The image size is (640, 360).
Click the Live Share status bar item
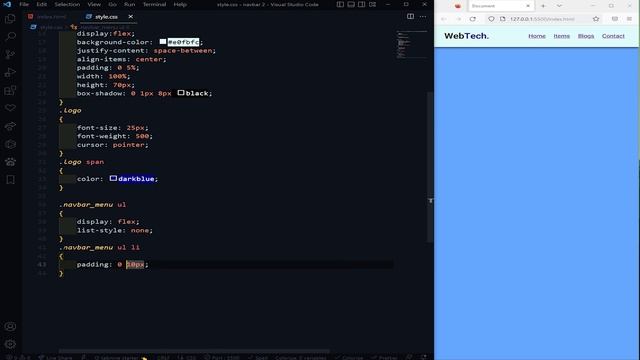(x=56, y=358)
